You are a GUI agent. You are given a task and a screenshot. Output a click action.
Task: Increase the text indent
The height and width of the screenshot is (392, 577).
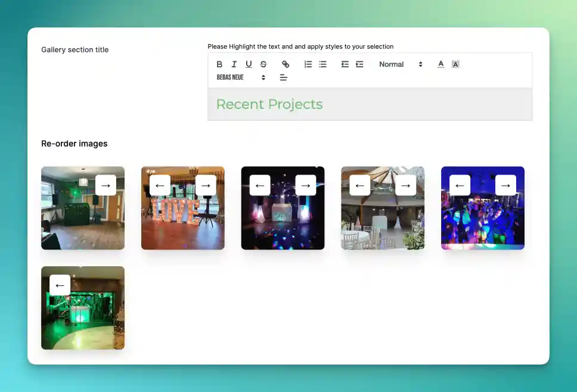359,64
